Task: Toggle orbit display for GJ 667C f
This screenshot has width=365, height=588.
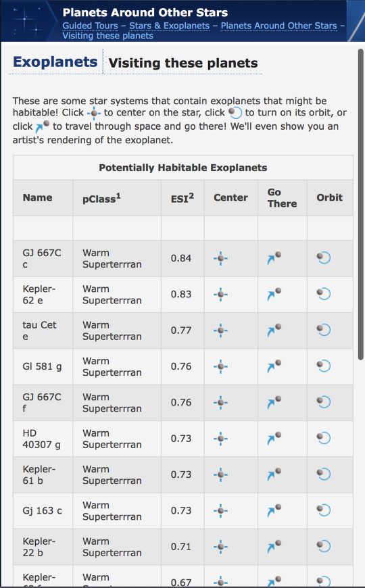Action: pyautogui.click(x=323, y=401)
